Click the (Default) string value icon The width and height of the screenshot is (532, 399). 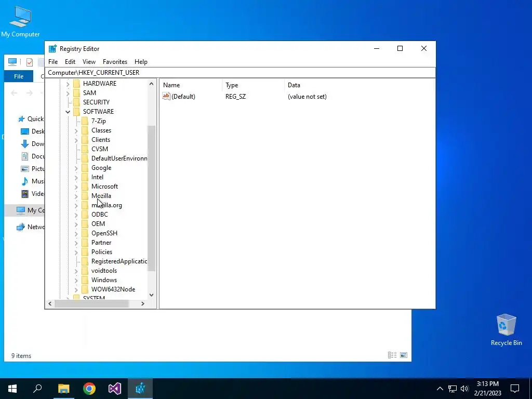[x=166, y=96]
